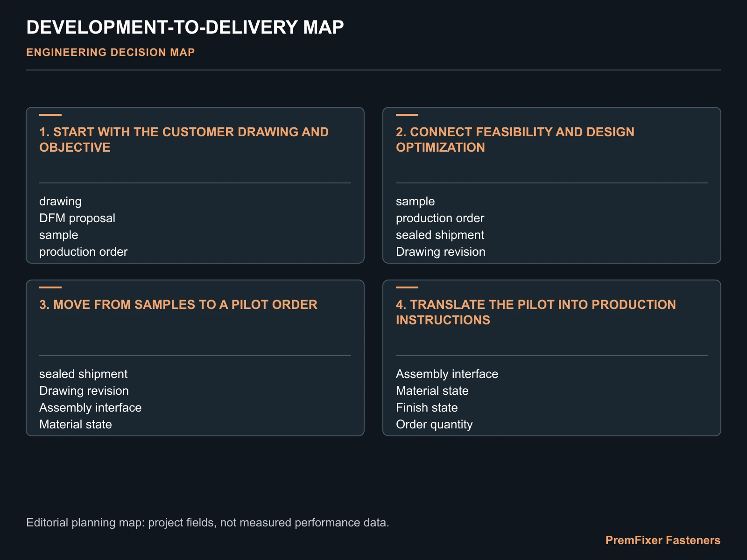
Task: Click 'Finish state' in card 4
Action: click(x=427, y=408)
